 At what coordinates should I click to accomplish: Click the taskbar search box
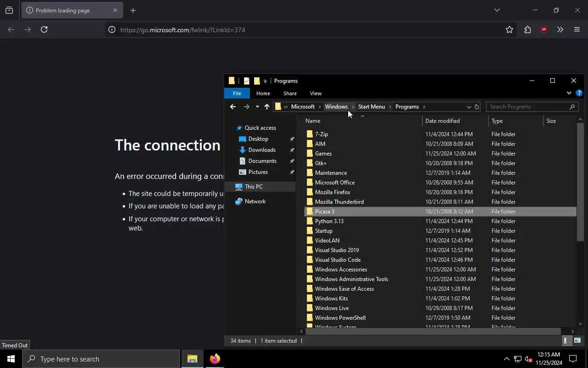coord(101,359)
